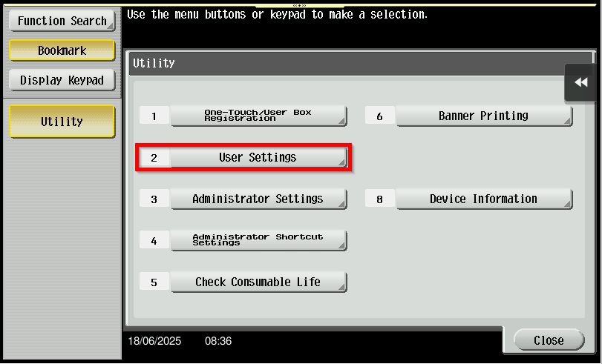Click number 6 label beside Banner Printing
This screenshot has width=602, height=364.
380,116
